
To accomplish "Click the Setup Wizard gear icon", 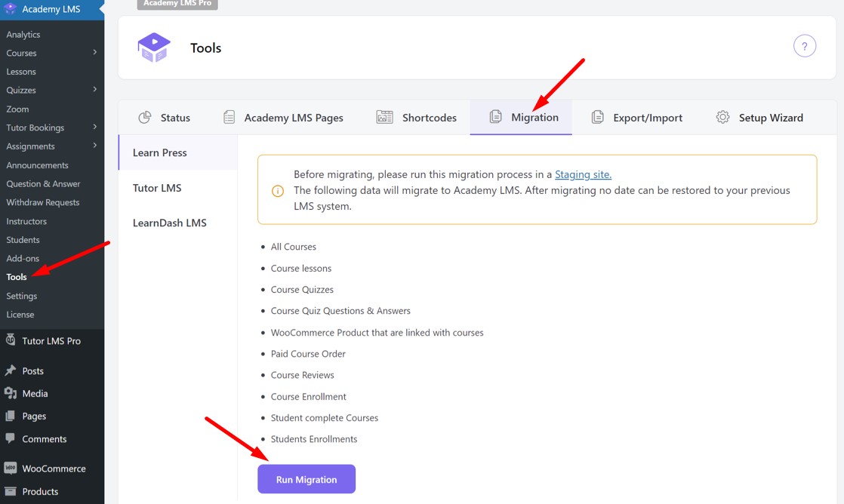I will pos(722,117).
